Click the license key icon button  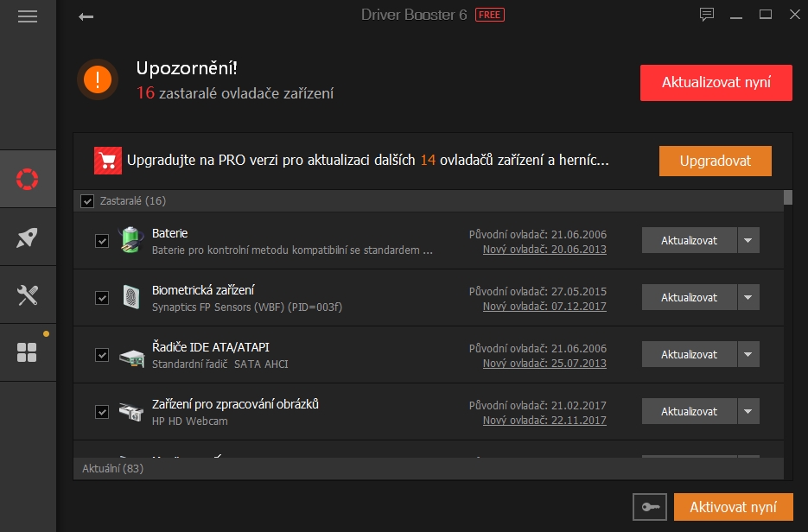[x=650, y=507]
